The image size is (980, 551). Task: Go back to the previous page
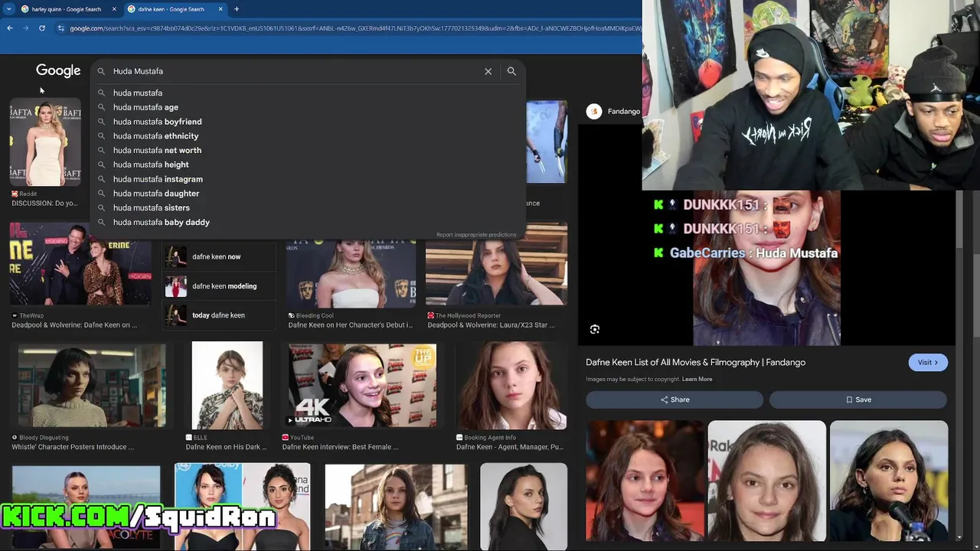point(10,28)
